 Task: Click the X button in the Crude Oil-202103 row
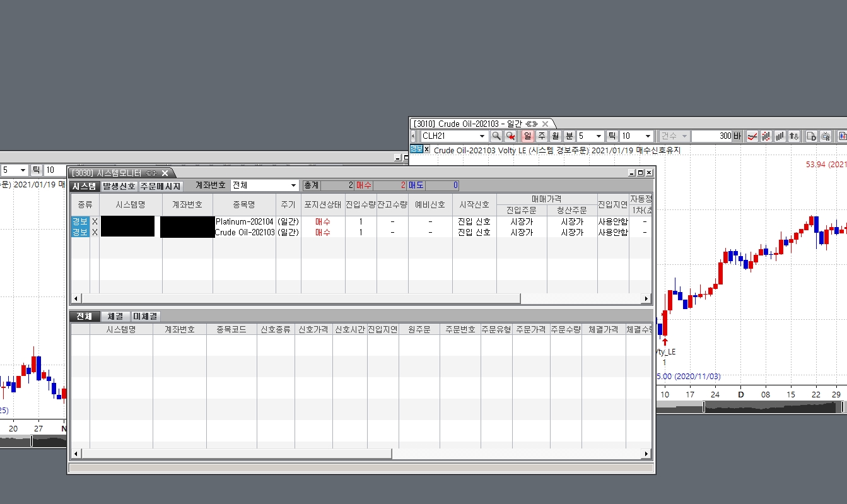click(95, 232)
